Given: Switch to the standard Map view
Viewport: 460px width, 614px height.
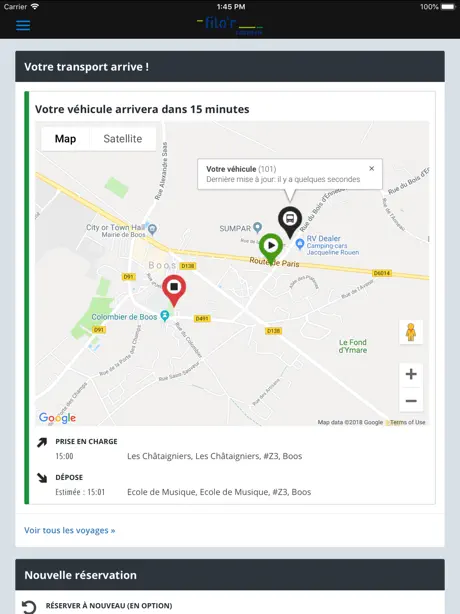Looking at the screenshot, I should 65,139.
